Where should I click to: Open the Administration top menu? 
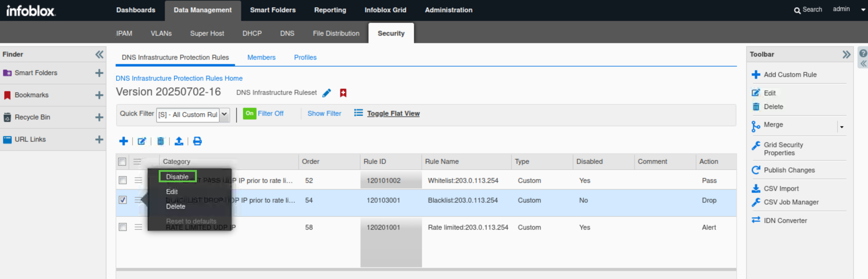(448, 10)
